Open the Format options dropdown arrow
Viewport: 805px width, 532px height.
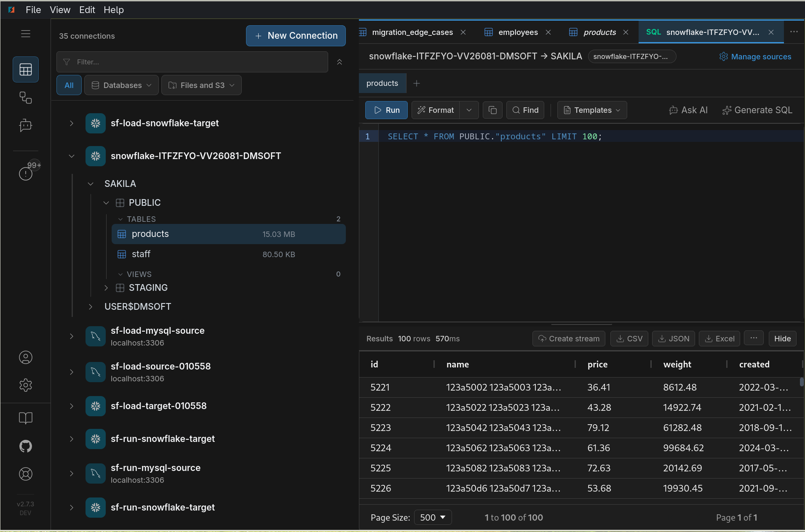469,110
